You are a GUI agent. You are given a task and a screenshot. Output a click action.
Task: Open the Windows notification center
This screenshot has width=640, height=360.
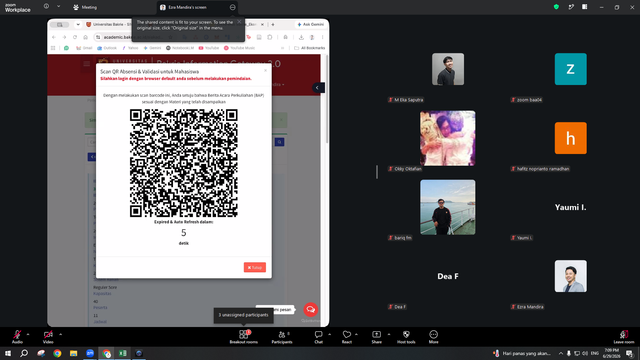pyautogui.click(x=629, y=353)
